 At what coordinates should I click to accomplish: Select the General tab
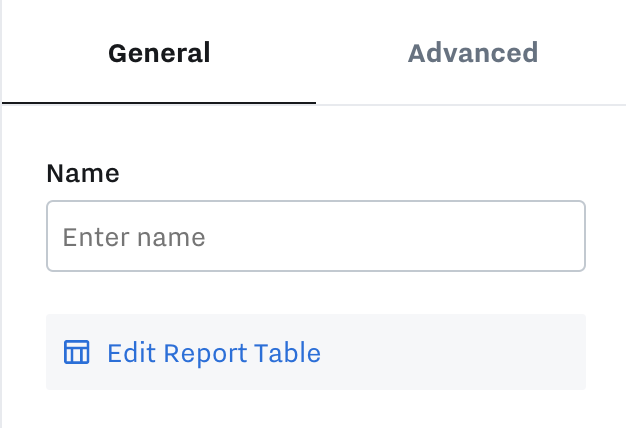coord(159,52)
